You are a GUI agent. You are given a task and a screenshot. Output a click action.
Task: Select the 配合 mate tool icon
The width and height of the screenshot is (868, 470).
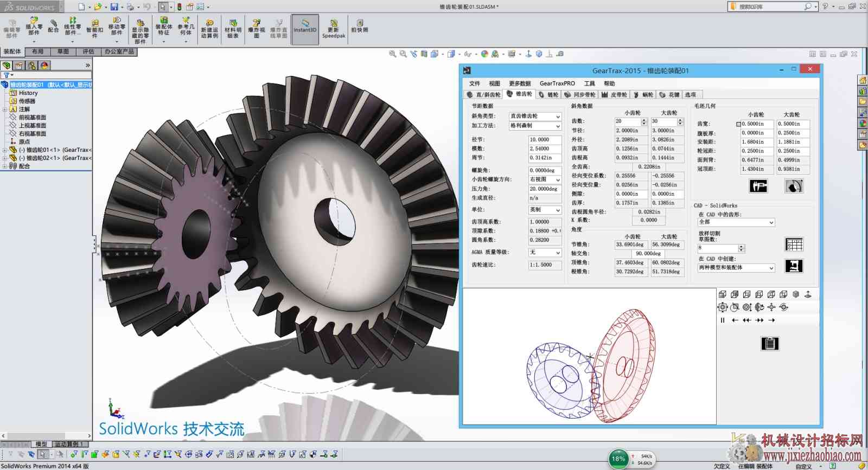click(53, 25)
